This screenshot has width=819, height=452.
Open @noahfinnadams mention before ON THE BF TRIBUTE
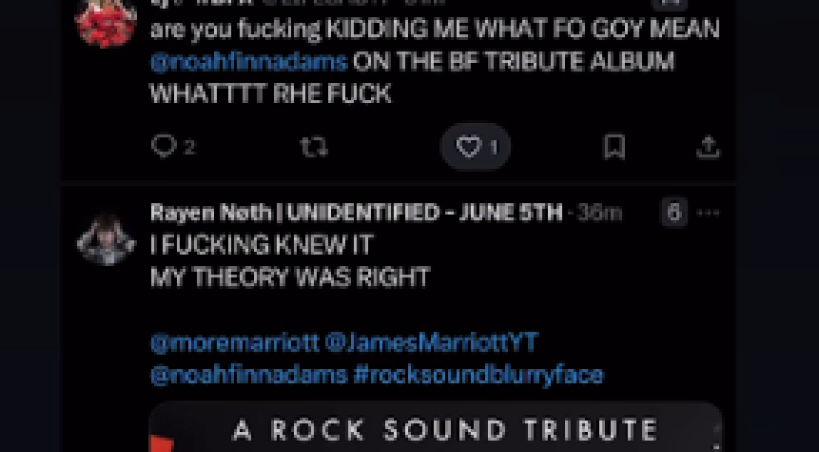point(249,62)
